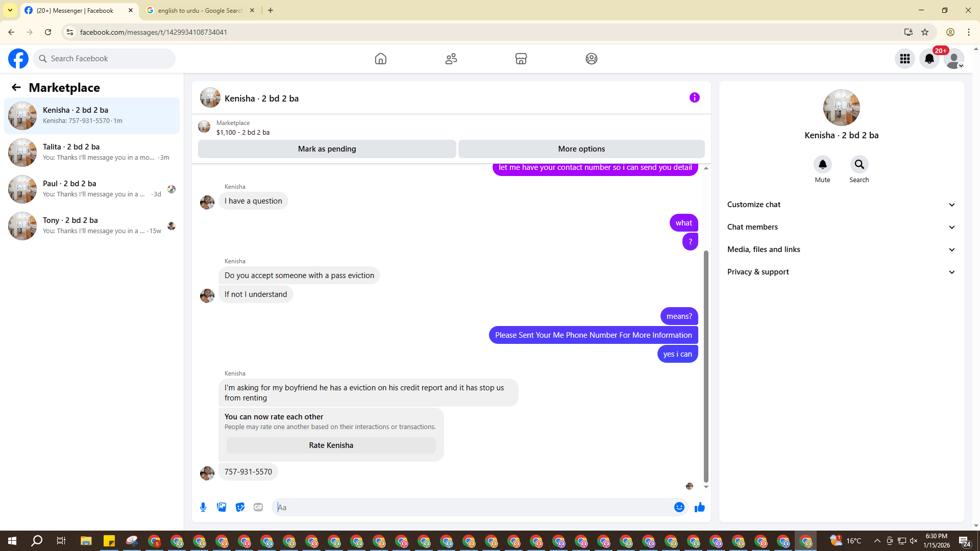Open Talita 2 bd 2 ba conversation
Viewport: 980px width, 551px height.
tap(92, 152)
